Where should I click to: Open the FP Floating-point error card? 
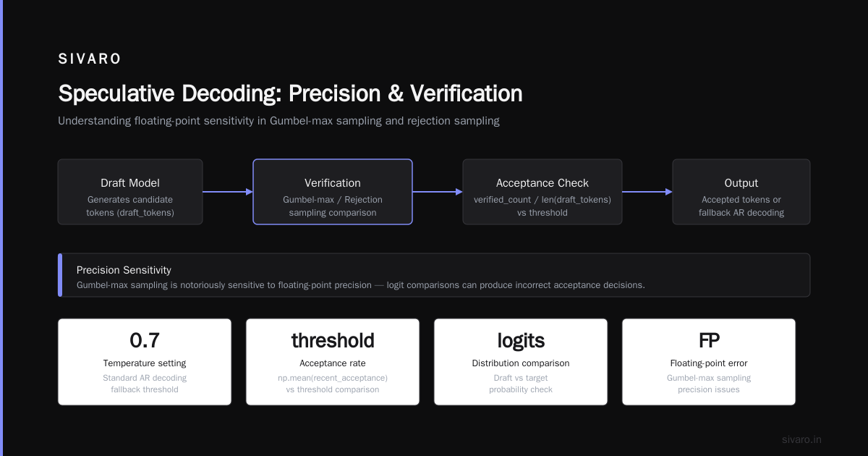coord(709,362)
